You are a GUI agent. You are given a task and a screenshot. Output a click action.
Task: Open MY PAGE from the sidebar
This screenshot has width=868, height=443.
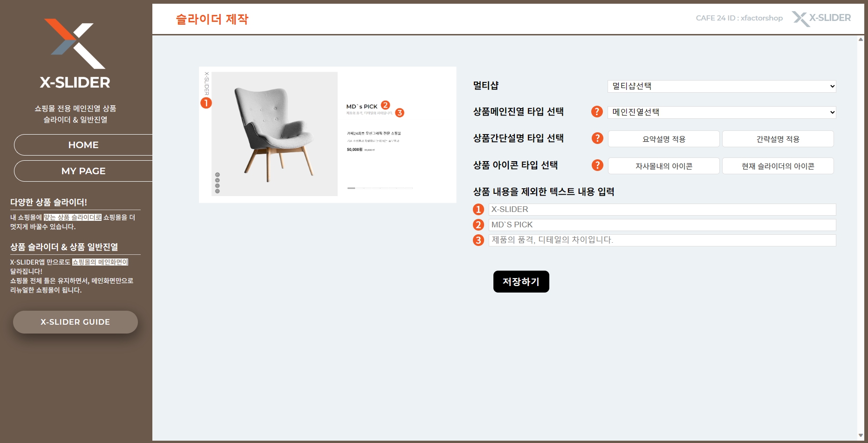click(x=83, y=171)
